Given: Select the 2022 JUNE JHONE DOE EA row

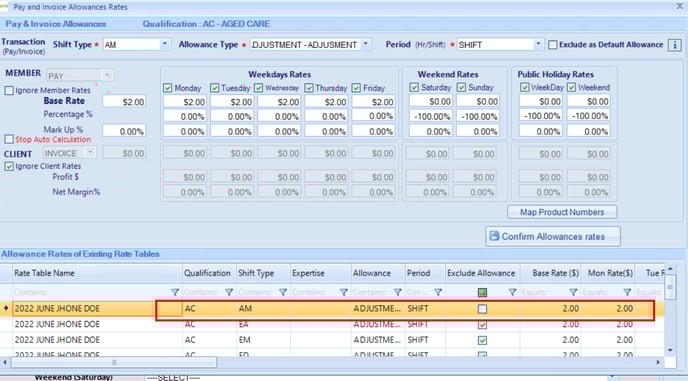Looking at the screenshot, I should pyautogui.click(x=332, y=324).
